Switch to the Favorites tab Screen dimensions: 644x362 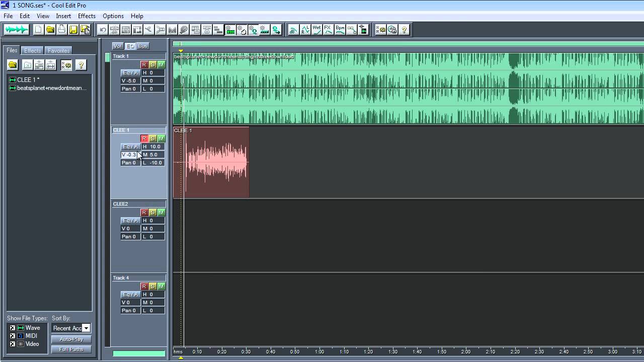click(59, 51)
